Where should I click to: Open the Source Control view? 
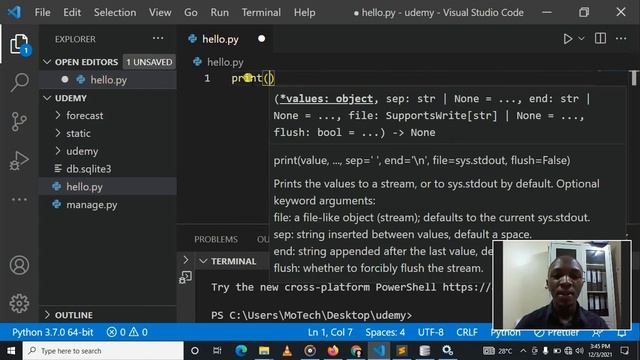[19, 122]
